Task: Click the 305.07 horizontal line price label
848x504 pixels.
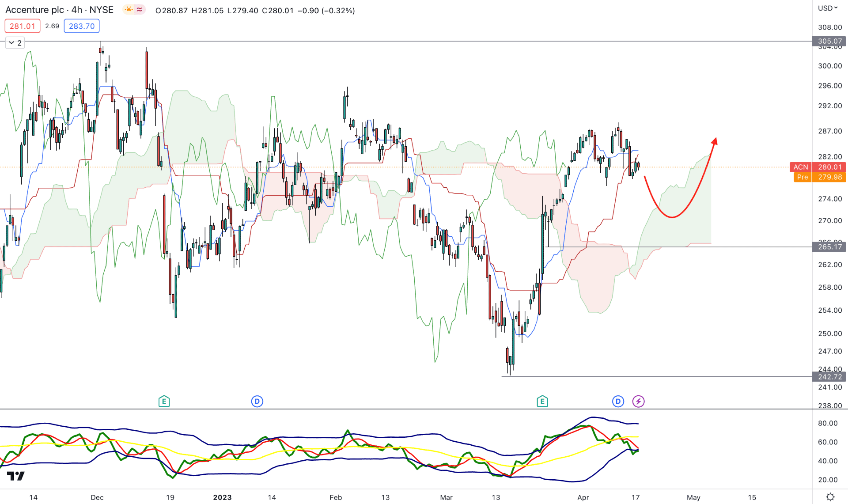Action: [829, 41]
